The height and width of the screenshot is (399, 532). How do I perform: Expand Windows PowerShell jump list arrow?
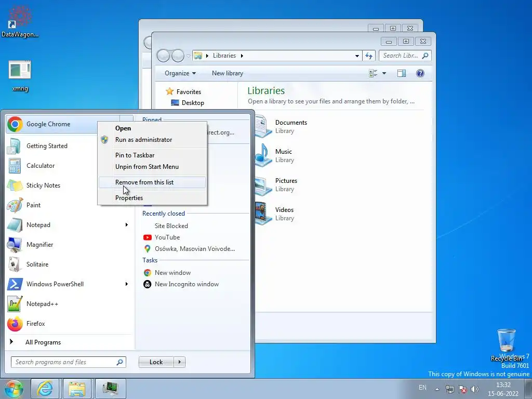pyautogui.click(x=127, y=284)
